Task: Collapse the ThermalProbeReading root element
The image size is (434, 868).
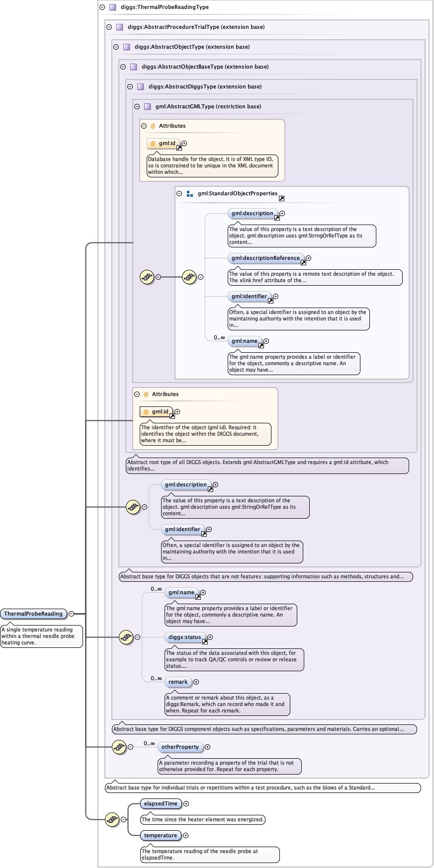Action: 72,614
